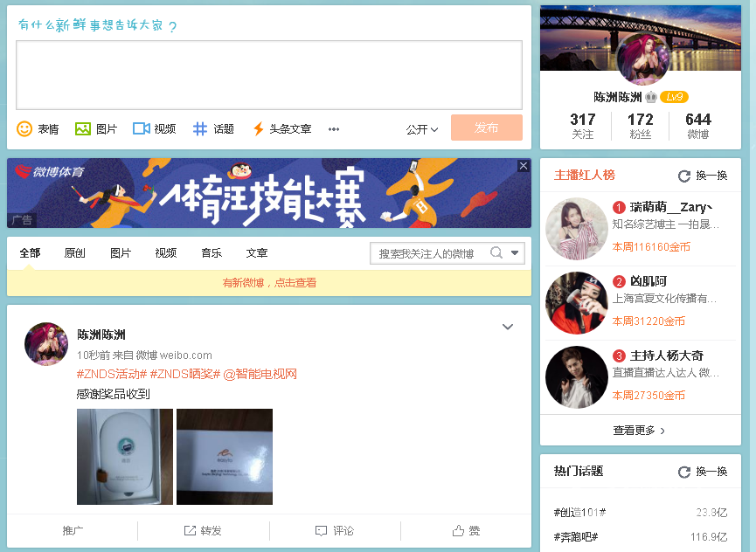The width and height of the screenshot is (756, 552).
Task: Click the 评论 comment icon
Action: (321, 530)
